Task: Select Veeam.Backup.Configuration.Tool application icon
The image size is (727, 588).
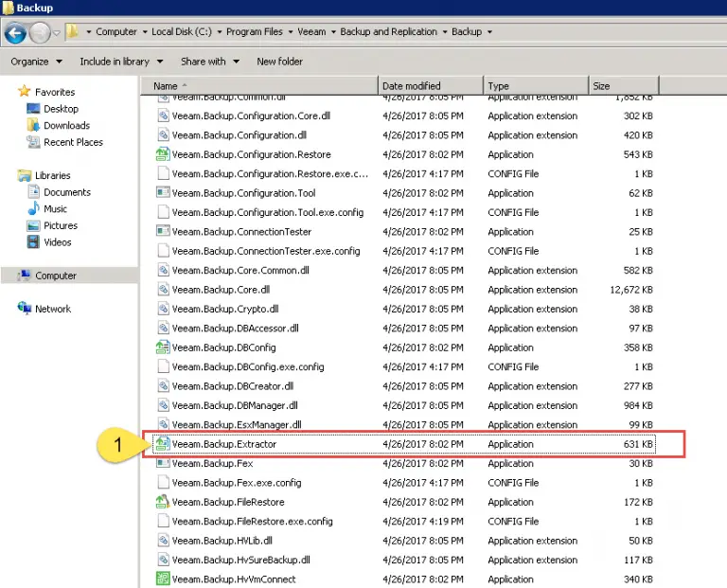Action: click(x=163, y=192)
